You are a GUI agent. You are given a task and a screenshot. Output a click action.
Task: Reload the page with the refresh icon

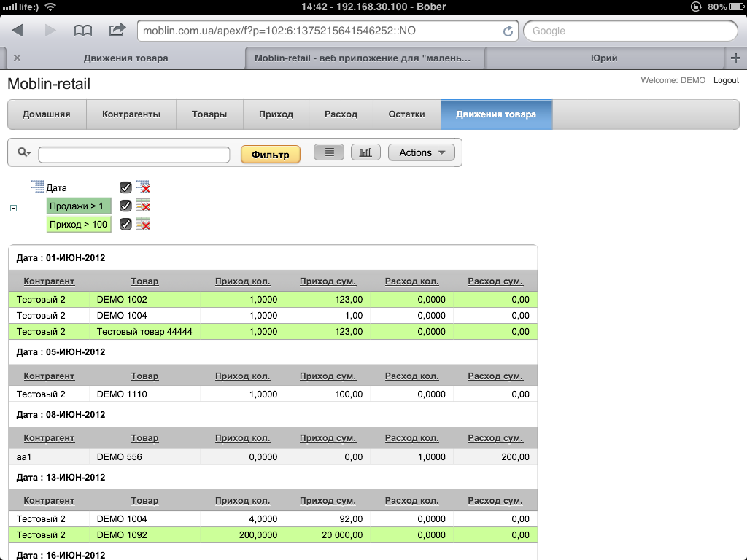pos(508,31)
